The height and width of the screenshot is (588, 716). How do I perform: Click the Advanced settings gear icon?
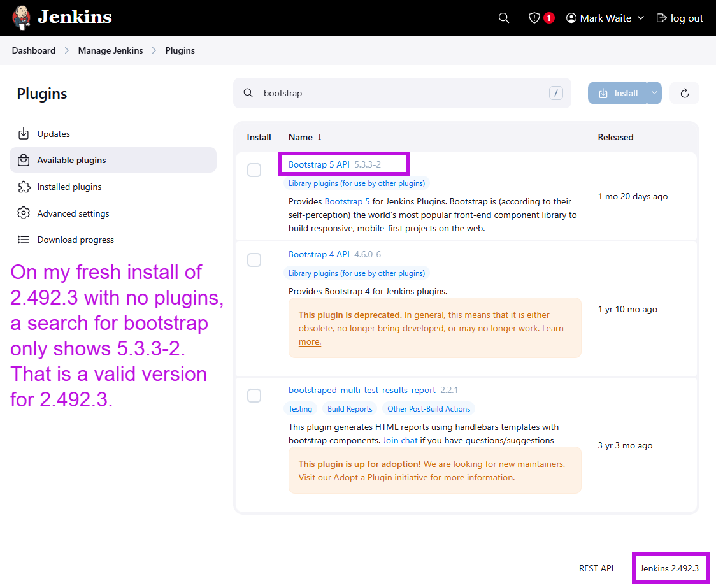24,213
